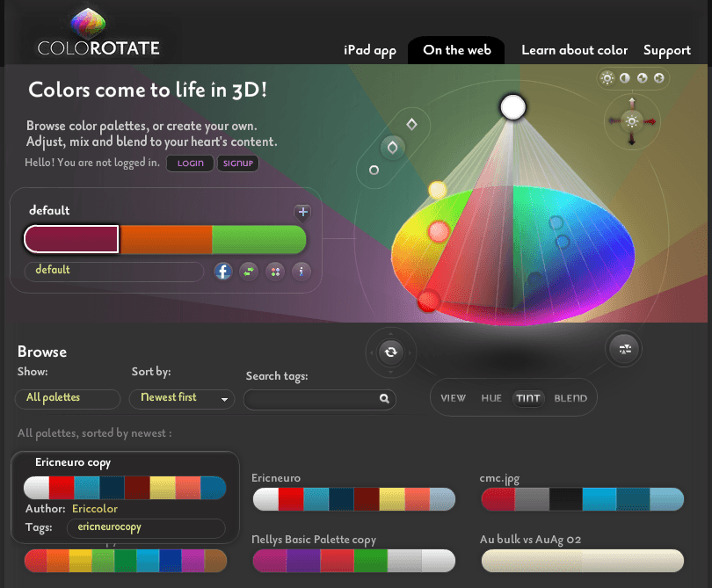Click the LOGIN button
The image size is (712, 588).
coord(190,163)
